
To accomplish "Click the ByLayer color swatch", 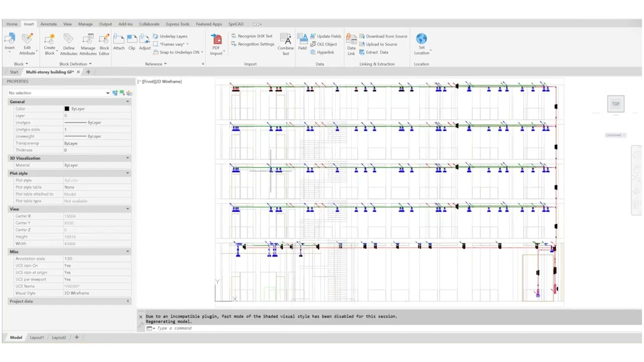I will coord(67,109).
